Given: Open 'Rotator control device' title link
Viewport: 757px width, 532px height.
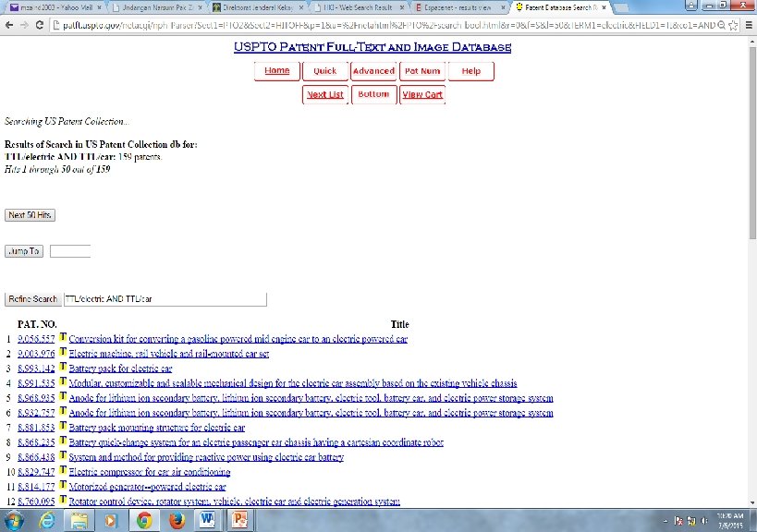Looking at the screenshot, I should point(234,502).
